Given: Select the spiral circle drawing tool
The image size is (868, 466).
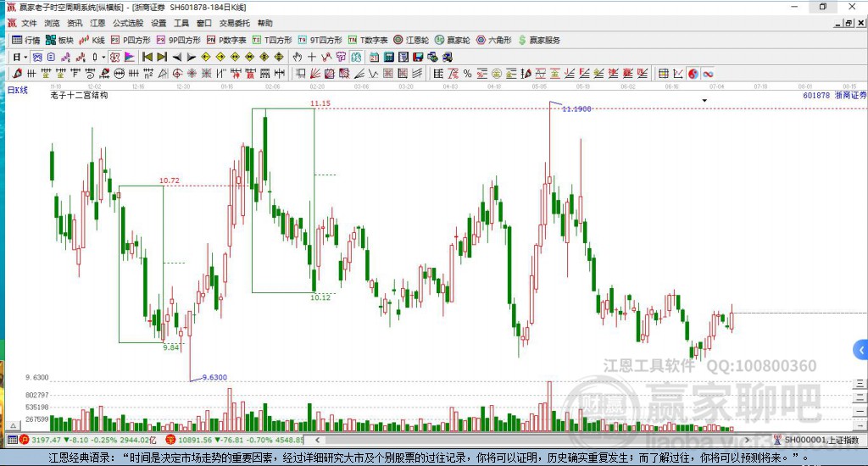Looking at the screenshot, I should point(178,74).
